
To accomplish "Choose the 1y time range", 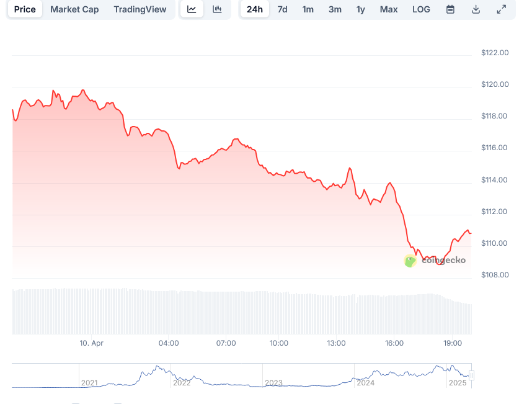I will 361,9.
